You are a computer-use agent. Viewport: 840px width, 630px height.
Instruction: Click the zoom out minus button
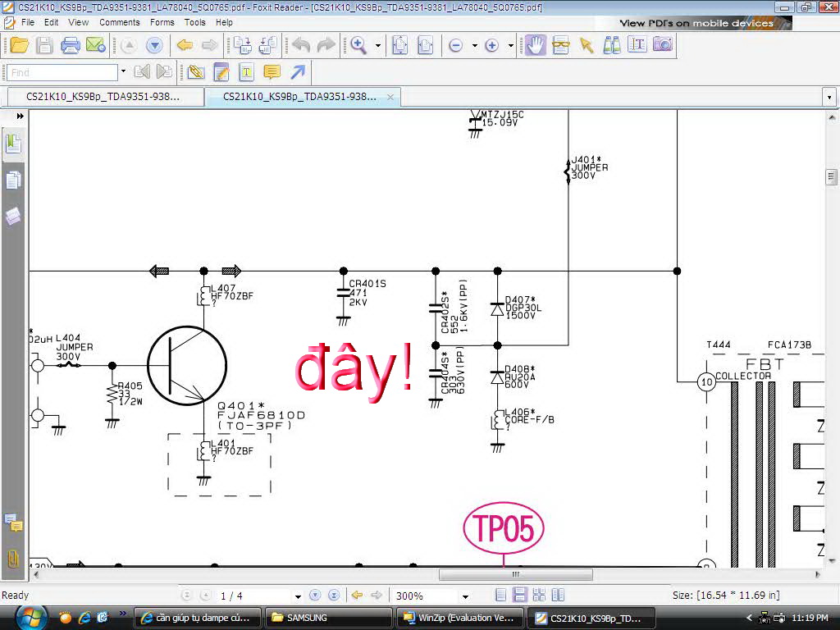456,46
